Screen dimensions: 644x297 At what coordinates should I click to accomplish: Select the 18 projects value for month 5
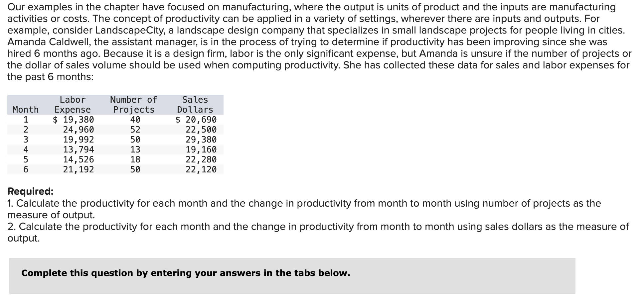(x=135, y=159)
